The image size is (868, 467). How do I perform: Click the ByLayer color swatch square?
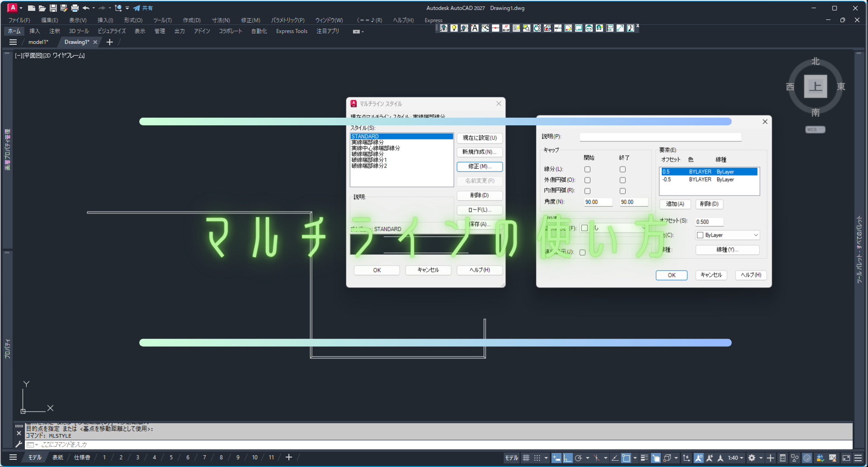click(700, 235)
